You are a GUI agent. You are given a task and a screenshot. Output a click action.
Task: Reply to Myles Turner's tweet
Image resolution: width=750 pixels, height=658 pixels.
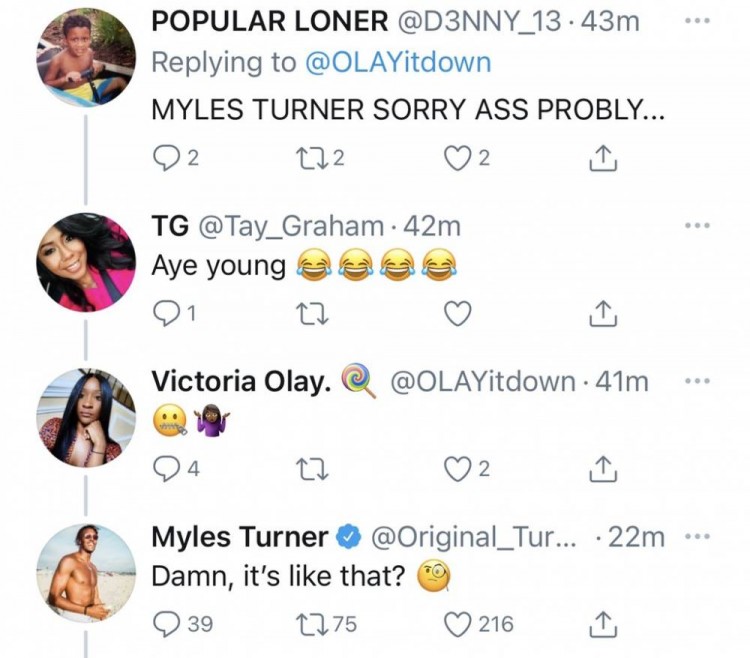click(163, 625)
